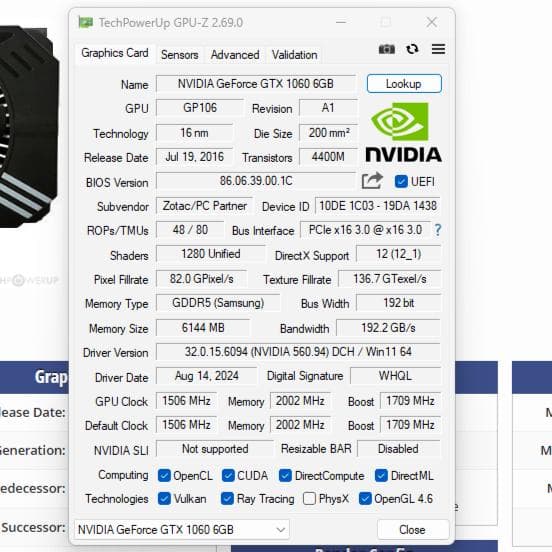Open the Validation tab
This screenshot has width=552, height=552.
[294, 55]
